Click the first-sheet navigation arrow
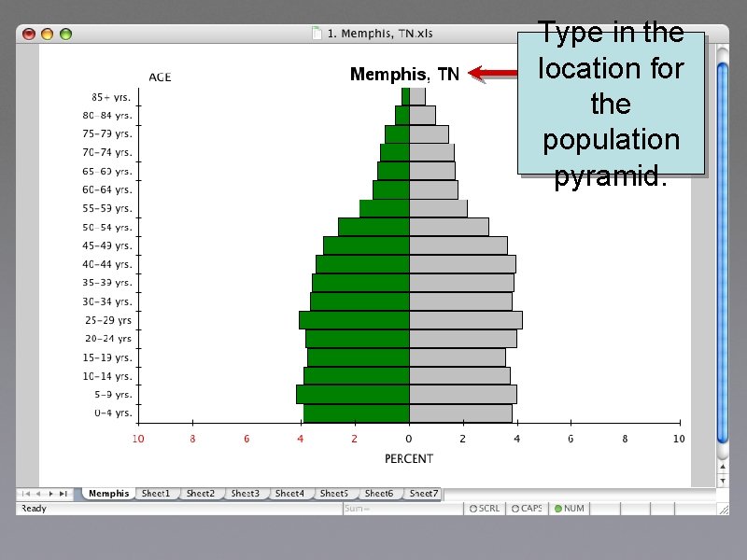The image size is (747, 560). pos(26,493)
